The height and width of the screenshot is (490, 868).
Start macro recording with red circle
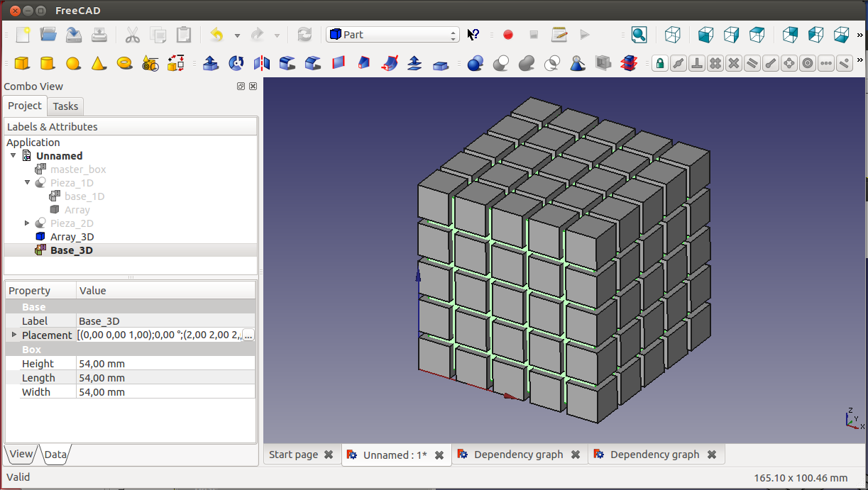(x=508, y=35)
